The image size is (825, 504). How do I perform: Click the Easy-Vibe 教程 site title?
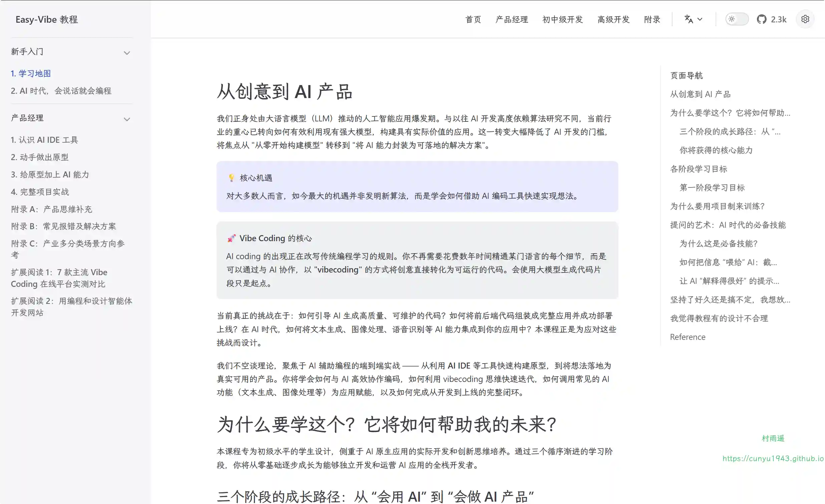[46, 19]
